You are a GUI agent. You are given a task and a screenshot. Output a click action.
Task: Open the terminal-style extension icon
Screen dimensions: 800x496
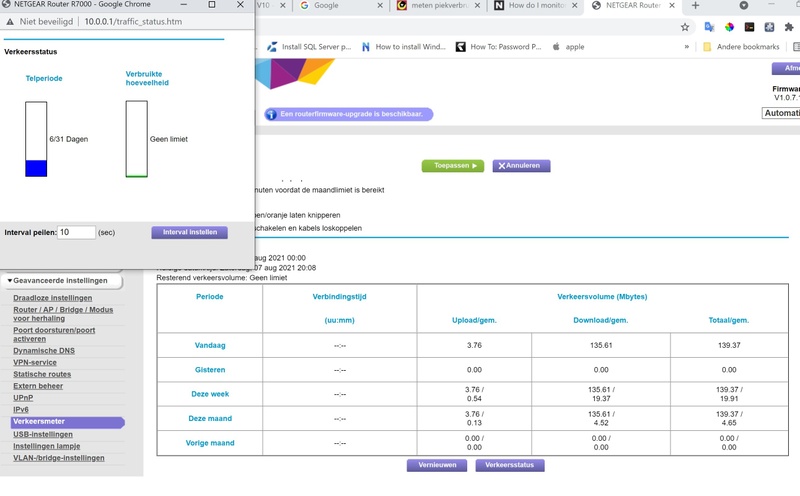pyautogui.click(x=749, y=27)
